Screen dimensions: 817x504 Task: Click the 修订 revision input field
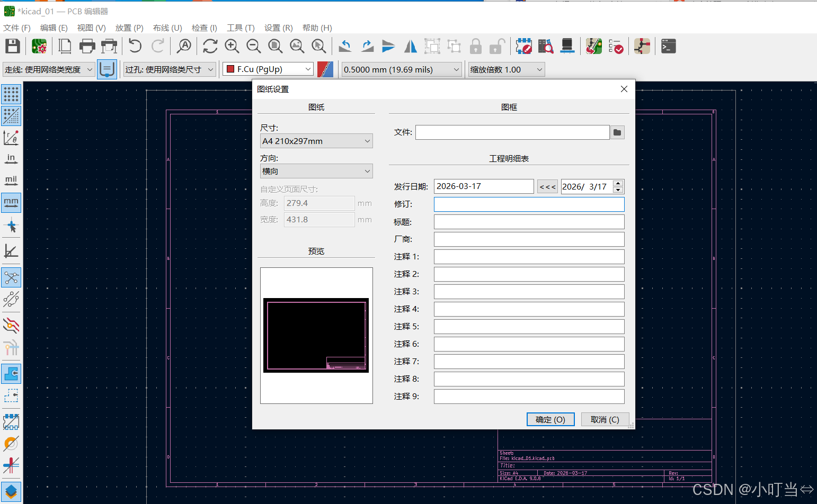[529, 204]
